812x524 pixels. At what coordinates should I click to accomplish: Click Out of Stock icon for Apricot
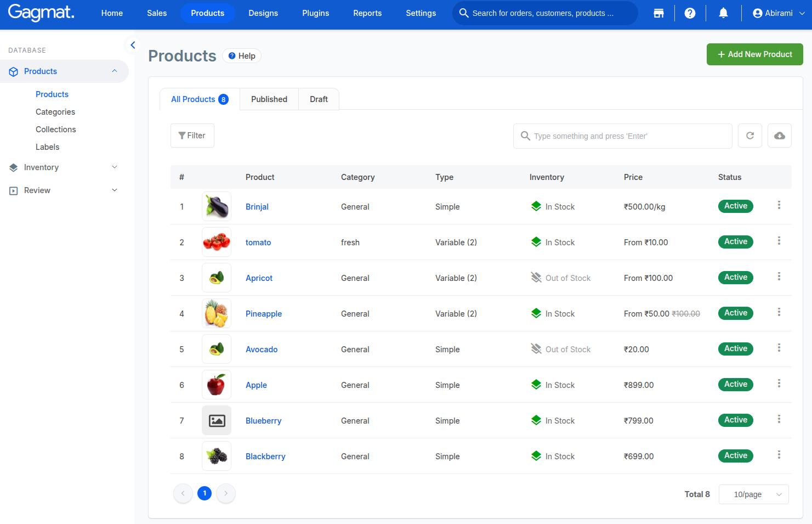click(536, 278)
